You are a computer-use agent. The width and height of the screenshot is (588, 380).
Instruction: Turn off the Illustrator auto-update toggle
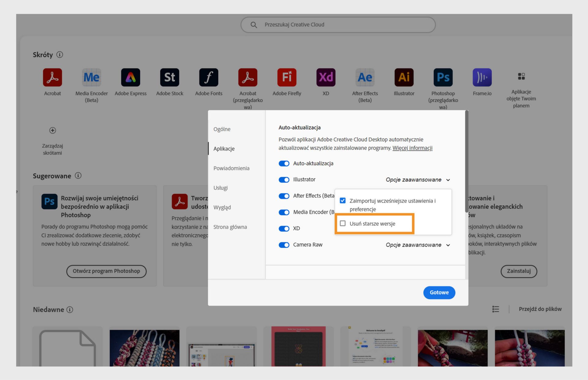tap(284, 180)
